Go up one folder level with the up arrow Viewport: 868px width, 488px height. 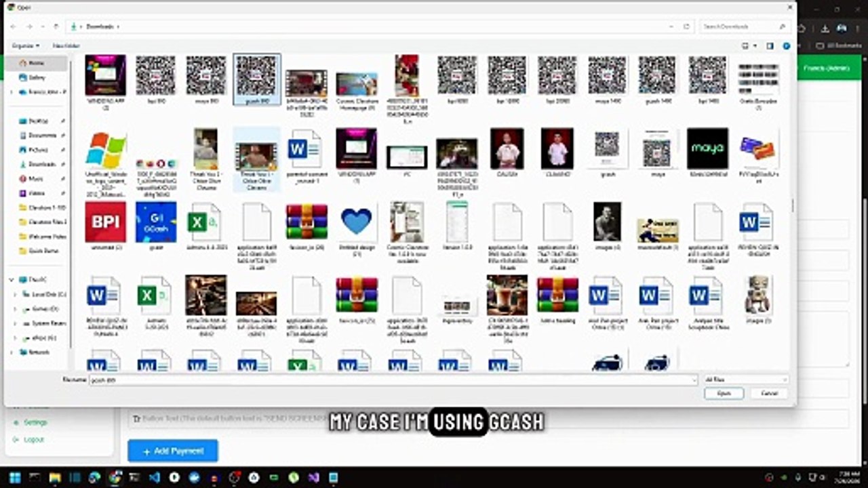point(56,26)
